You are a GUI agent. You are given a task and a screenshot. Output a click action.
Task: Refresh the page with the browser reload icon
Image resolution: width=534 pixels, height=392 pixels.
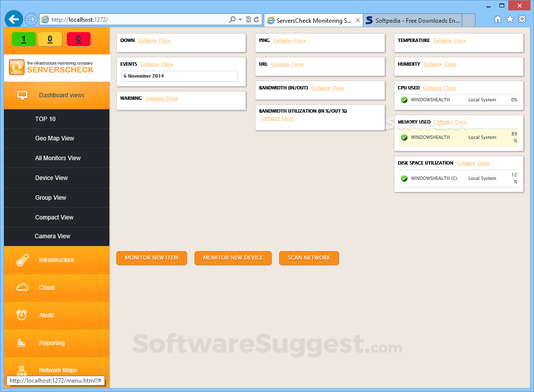[256, 19]
